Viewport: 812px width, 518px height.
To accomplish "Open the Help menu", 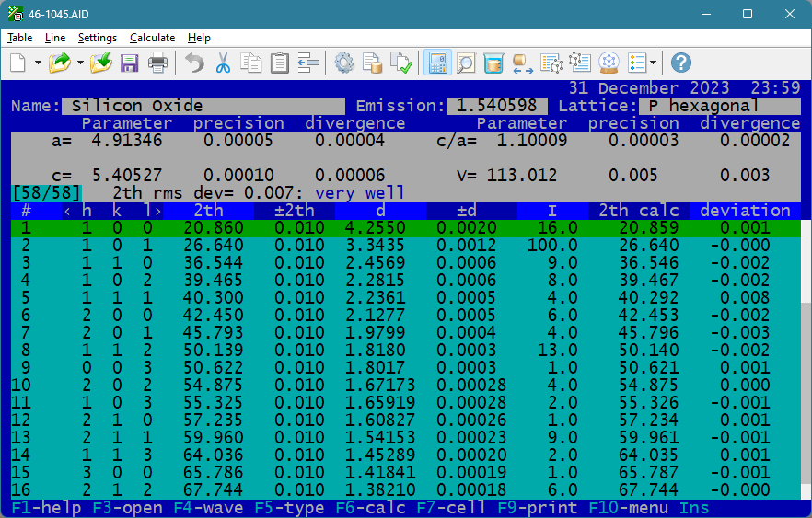I will point(199,38).
